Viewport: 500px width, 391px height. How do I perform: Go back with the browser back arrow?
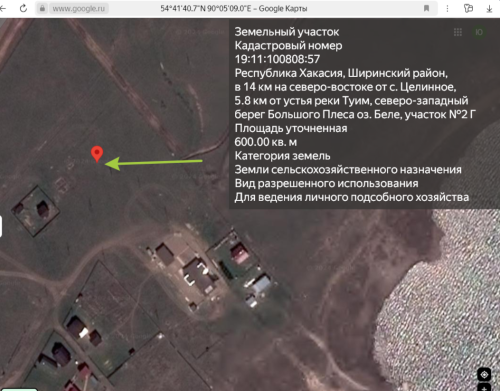[3, 8]
